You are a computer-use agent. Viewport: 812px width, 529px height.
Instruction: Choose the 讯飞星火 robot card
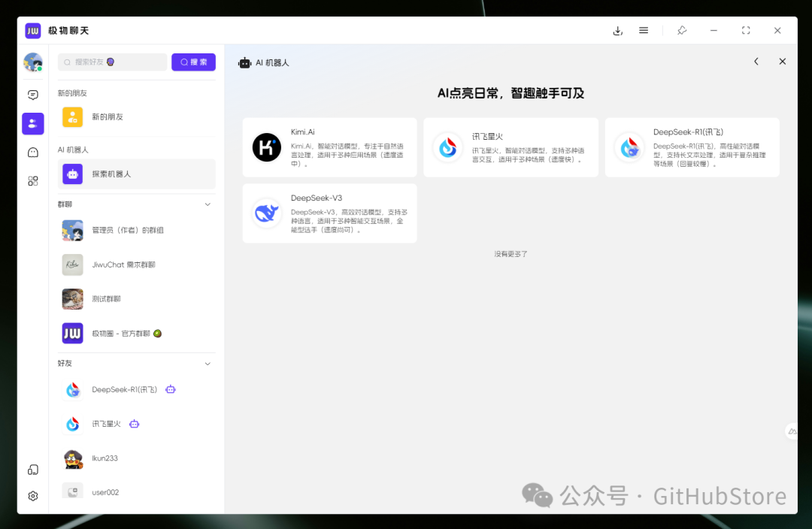tap(511, 147)
